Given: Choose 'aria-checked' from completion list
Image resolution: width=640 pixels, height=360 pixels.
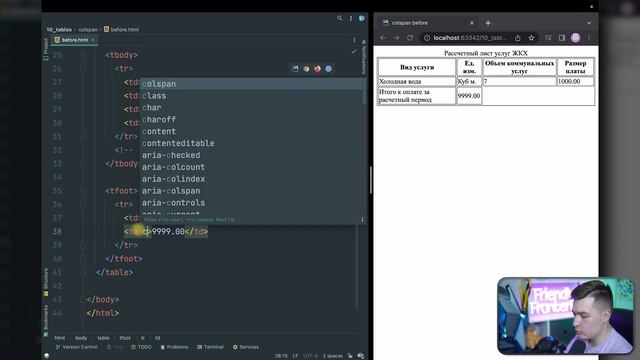Looking at the screenshot, I should tap(251, 155).
